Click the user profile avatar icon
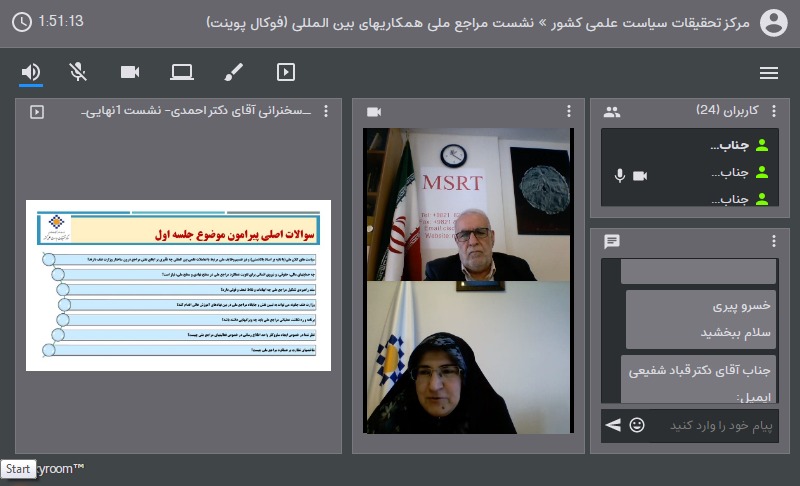The width and height of the screenshot is (800, 486). (773, 22)
